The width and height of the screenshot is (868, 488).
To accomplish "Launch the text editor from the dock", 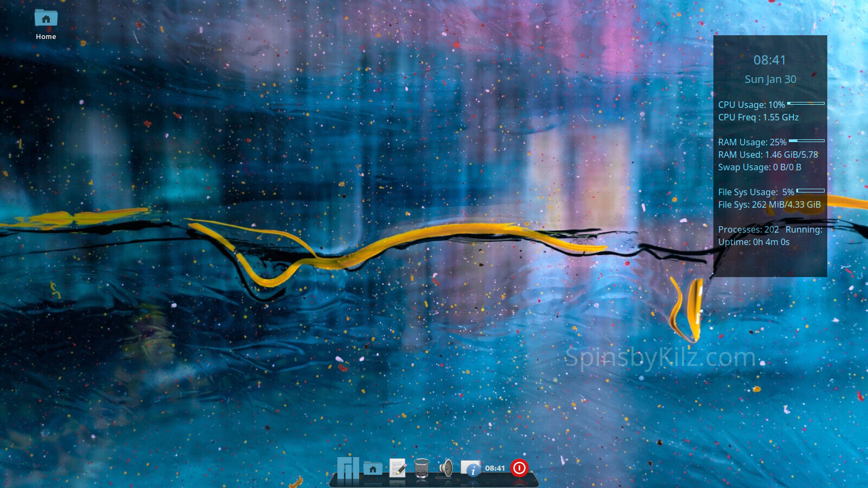I will [x=398, y=468].
